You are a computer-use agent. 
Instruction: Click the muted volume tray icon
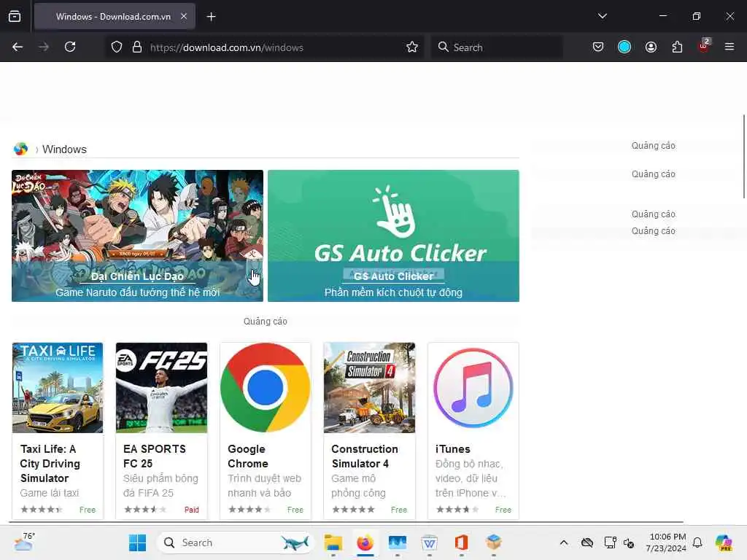coord(629,542)
